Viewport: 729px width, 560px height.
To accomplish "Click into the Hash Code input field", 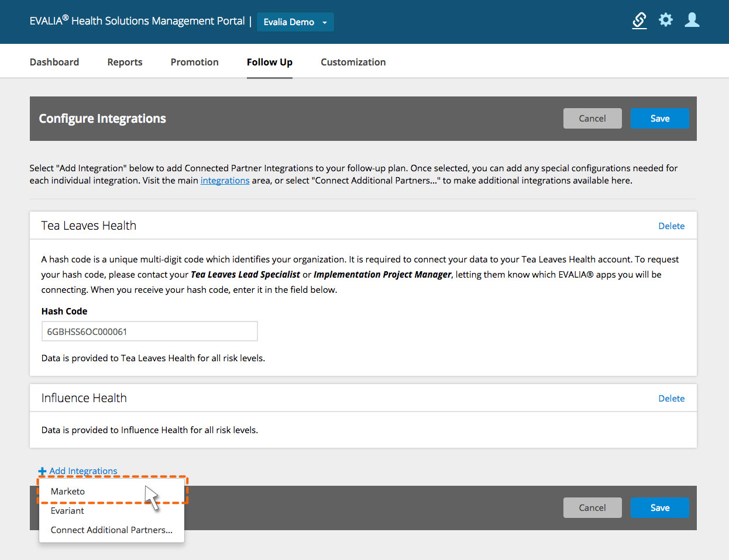I will click(x=150, y=331).
